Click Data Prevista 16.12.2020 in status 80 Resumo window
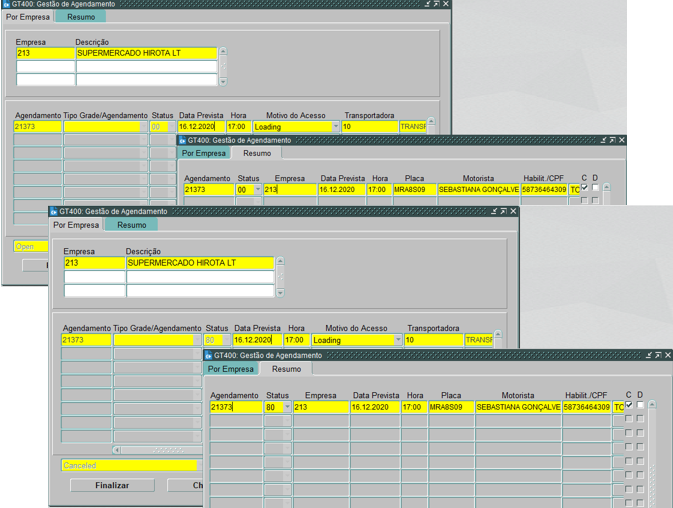673x508 pixels. coord(376,407)
